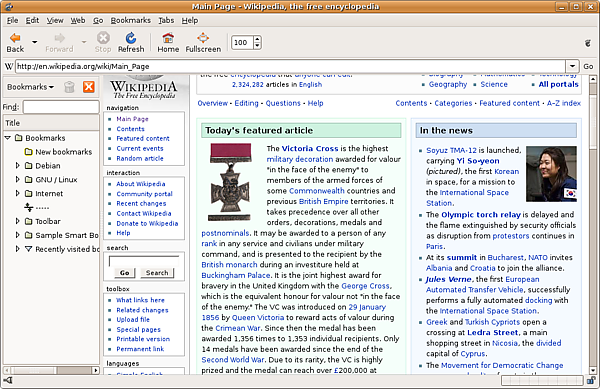Open the All portals link

(x=559, y=84)
